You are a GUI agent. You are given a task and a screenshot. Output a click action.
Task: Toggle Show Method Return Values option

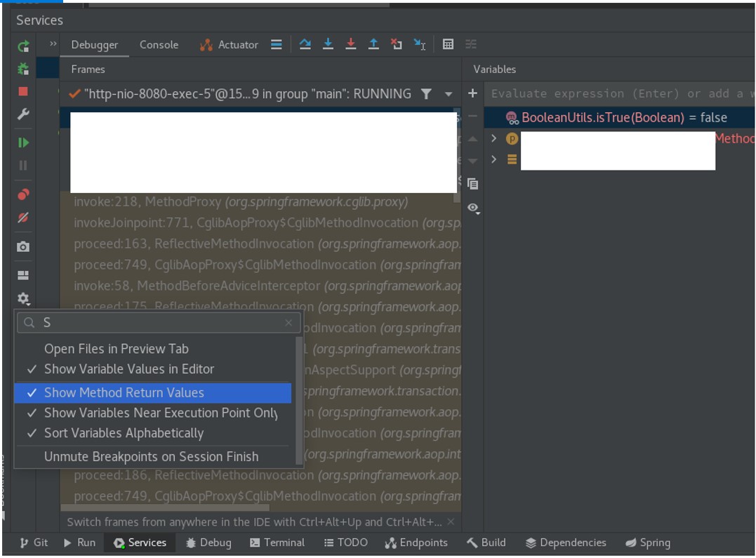153,392
